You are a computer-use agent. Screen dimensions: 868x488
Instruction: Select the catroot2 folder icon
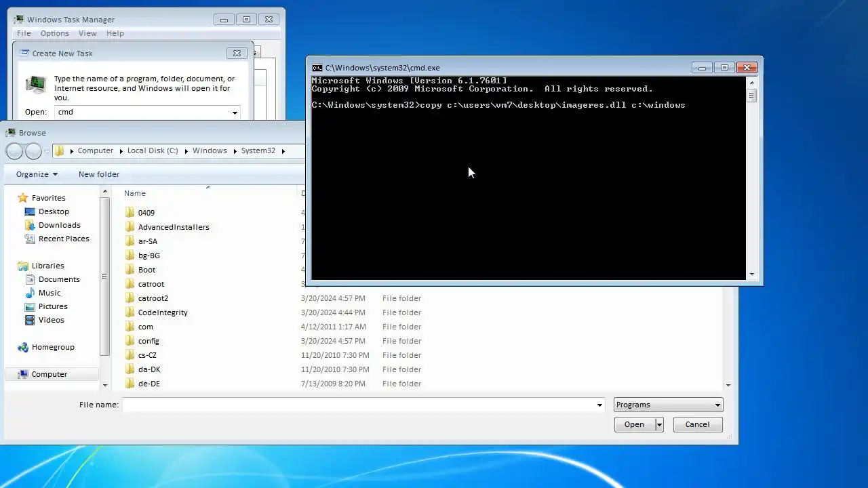[x=130, y=298]
